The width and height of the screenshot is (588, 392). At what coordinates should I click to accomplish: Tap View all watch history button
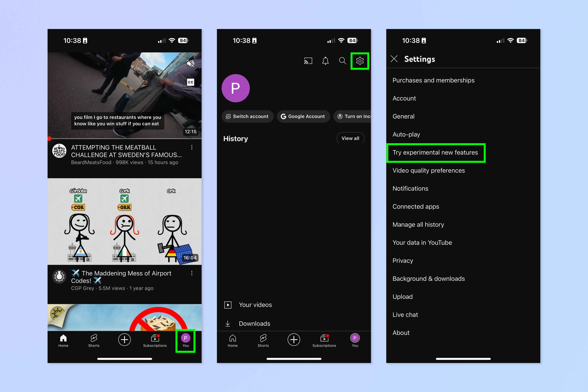(x=350, y=139)
